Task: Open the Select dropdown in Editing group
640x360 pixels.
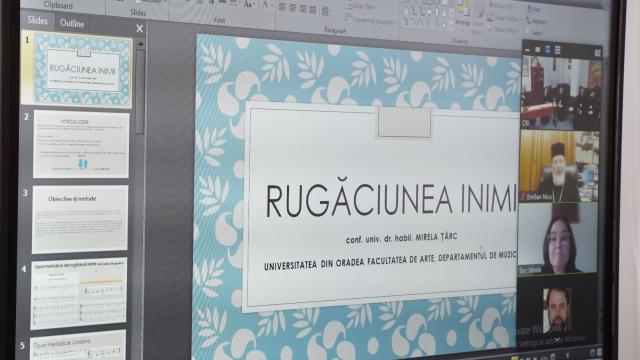Action: 535,33
